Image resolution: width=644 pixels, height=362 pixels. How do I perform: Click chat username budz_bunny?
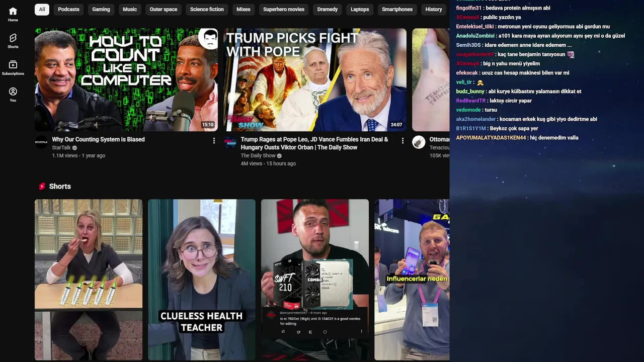click(470, 92)
